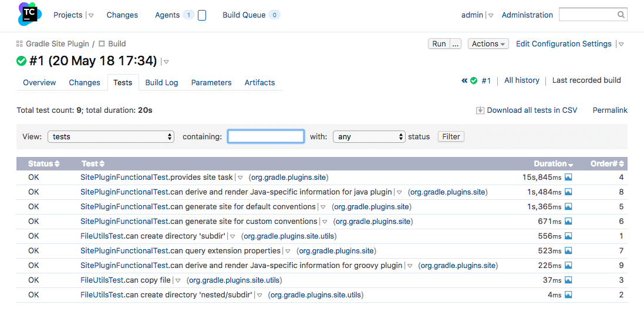Open the Artifacts tab

(259, 83)
